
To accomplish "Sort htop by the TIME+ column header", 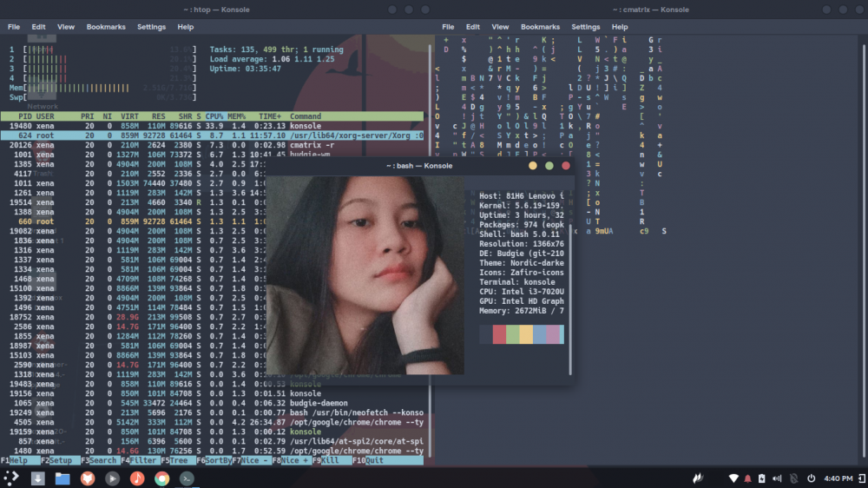I will (x=270, y=116).
